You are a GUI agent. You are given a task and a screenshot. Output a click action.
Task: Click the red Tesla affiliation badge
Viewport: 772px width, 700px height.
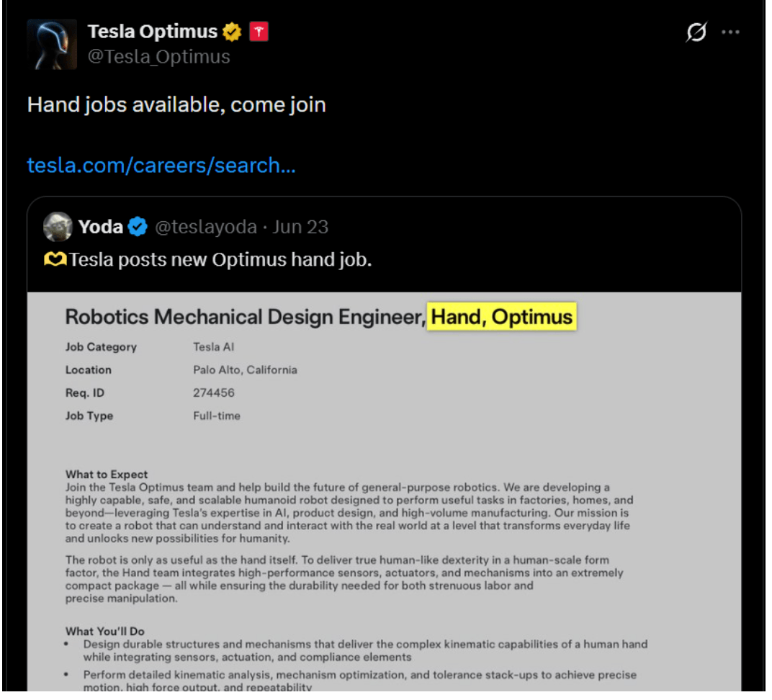261,32
